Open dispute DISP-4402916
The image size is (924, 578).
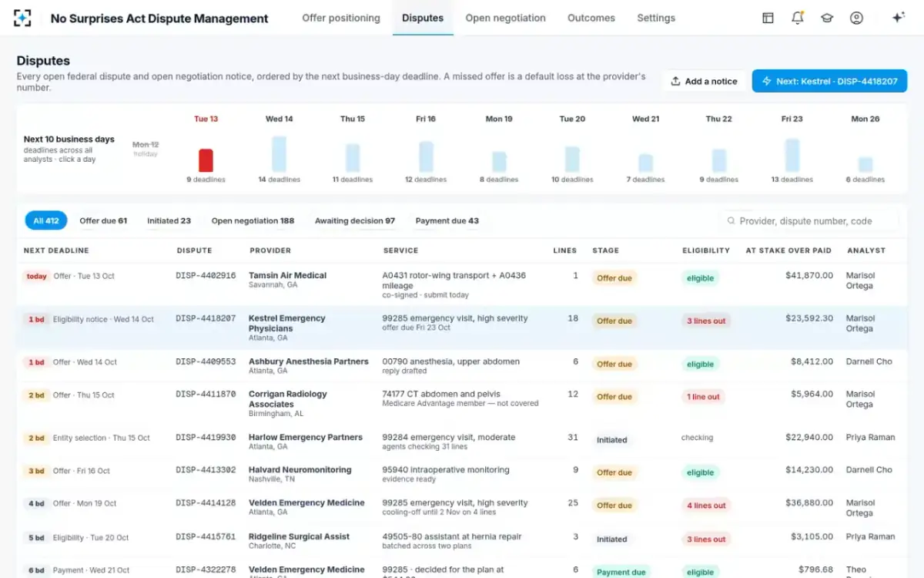point(206,275)
